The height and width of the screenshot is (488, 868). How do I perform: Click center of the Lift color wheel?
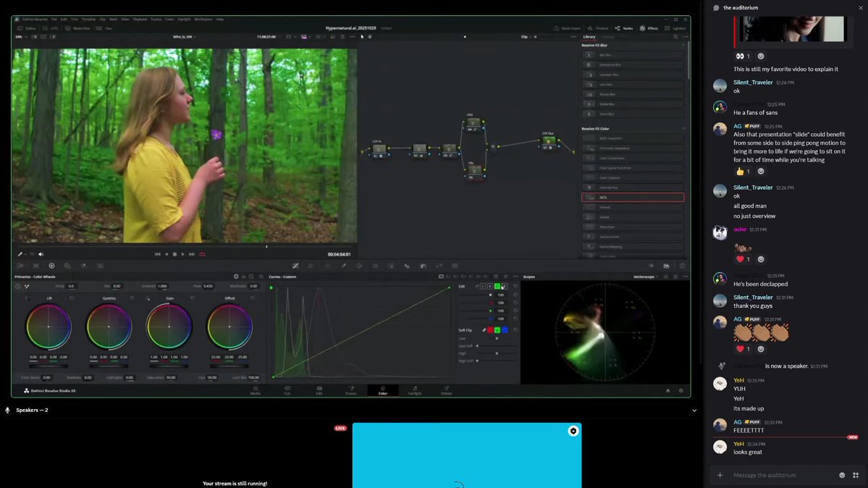[49, 327]
